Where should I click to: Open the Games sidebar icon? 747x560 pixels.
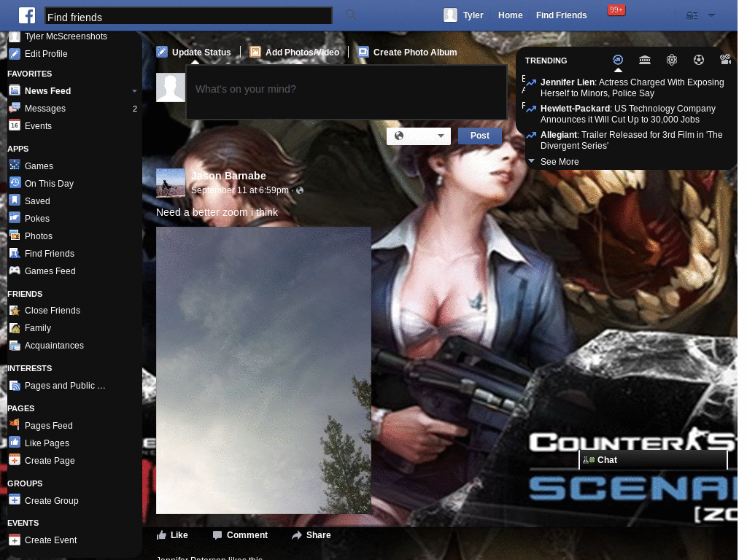15,166
